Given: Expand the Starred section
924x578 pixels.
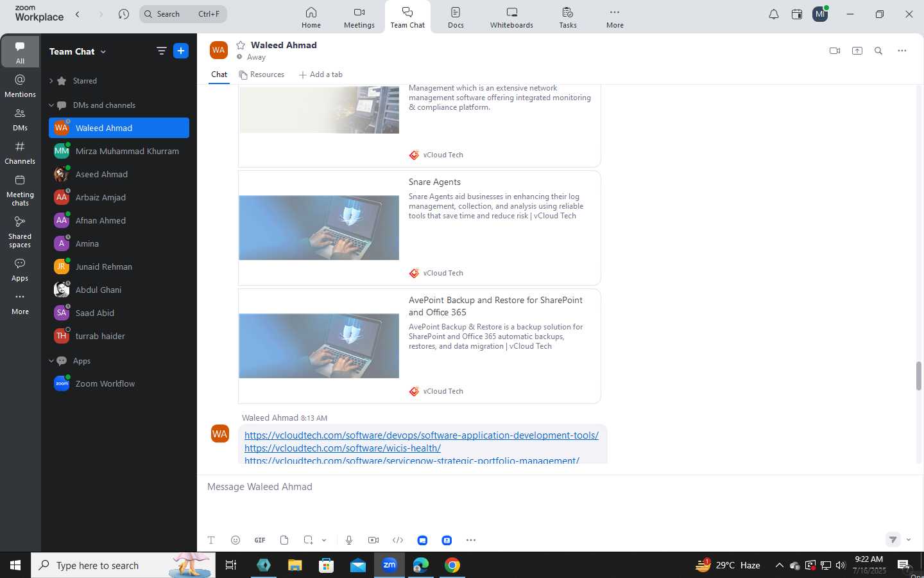Looking at the screenshot, I should [51, 81].
